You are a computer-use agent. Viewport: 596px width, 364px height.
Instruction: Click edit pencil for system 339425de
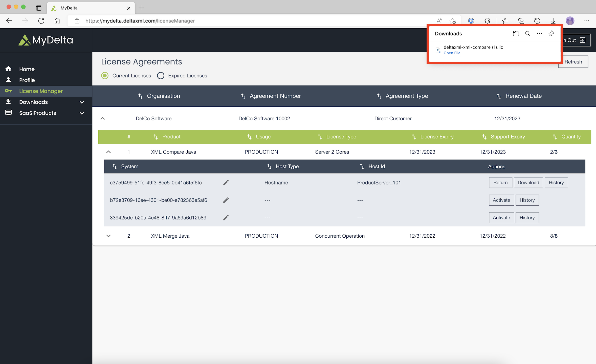click(226, 218)
